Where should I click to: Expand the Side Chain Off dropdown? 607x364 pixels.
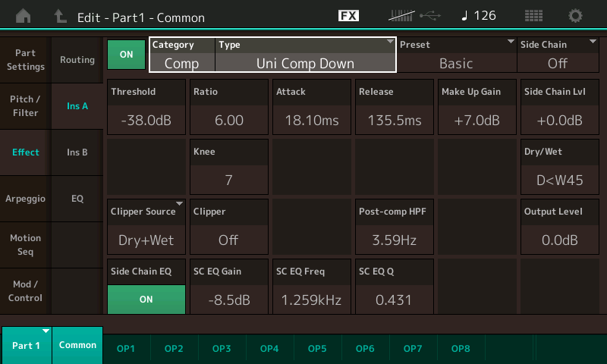tap(558, 55)
